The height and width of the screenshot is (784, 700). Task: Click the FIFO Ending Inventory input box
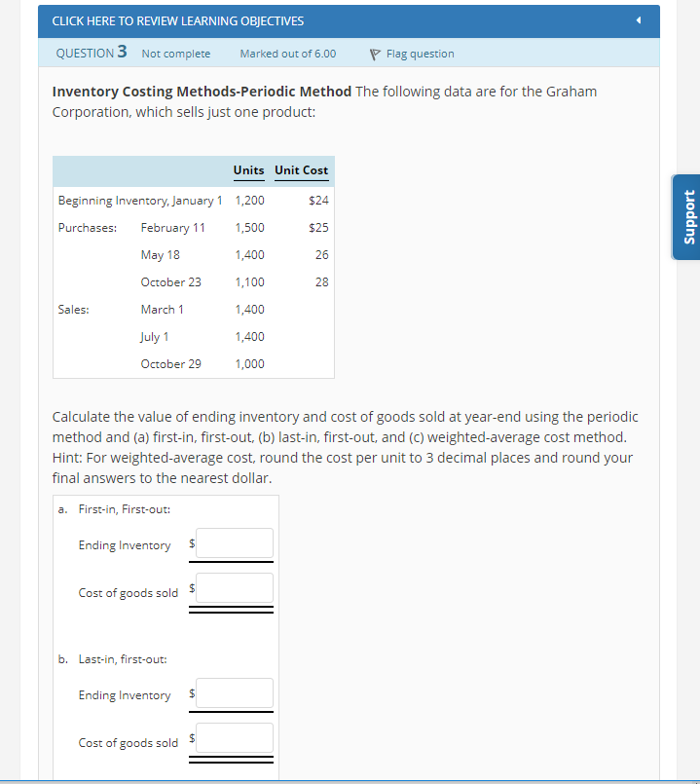click(234, 543)
